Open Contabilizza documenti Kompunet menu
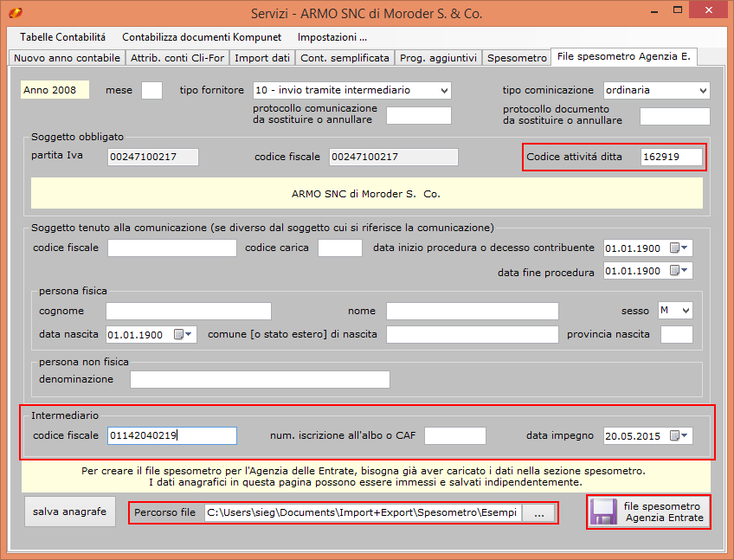The image size is (734, 560). [202, 37]
